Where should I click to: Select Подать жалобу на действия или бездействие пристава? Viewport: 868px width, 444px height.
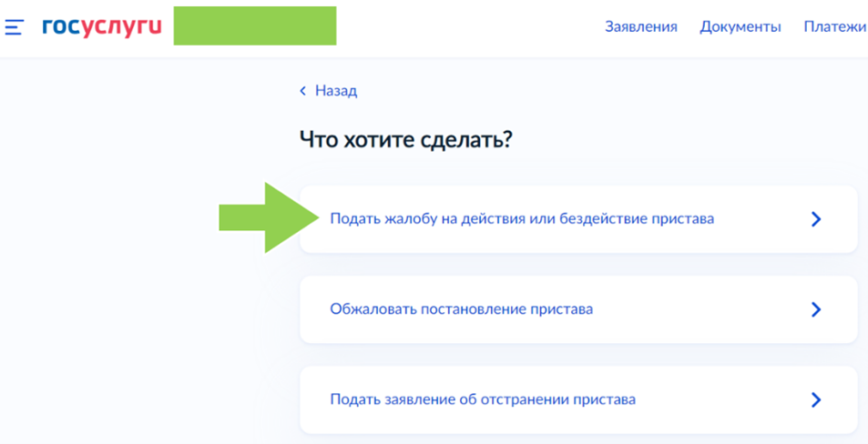[521, 219]
